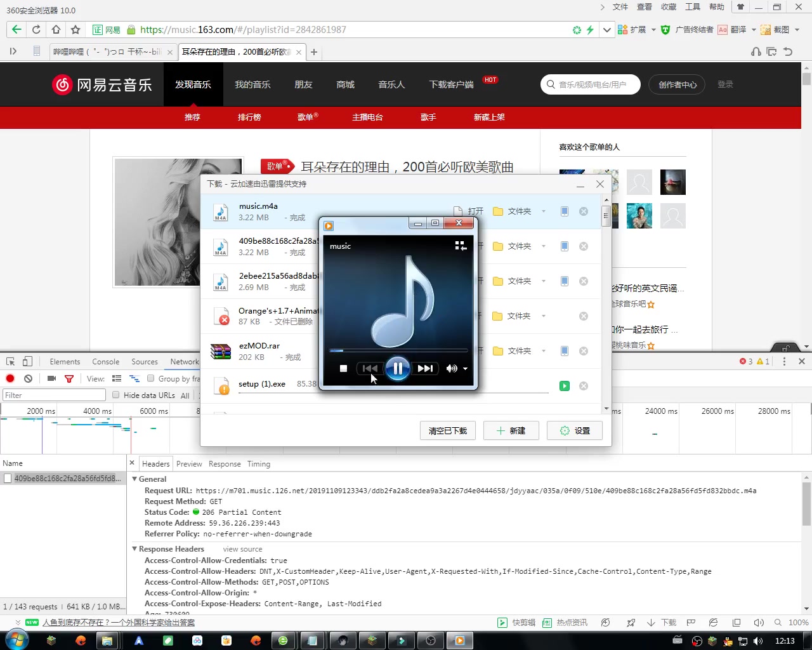Pause playback in the music player
The image size is (812, 650).
398,368
